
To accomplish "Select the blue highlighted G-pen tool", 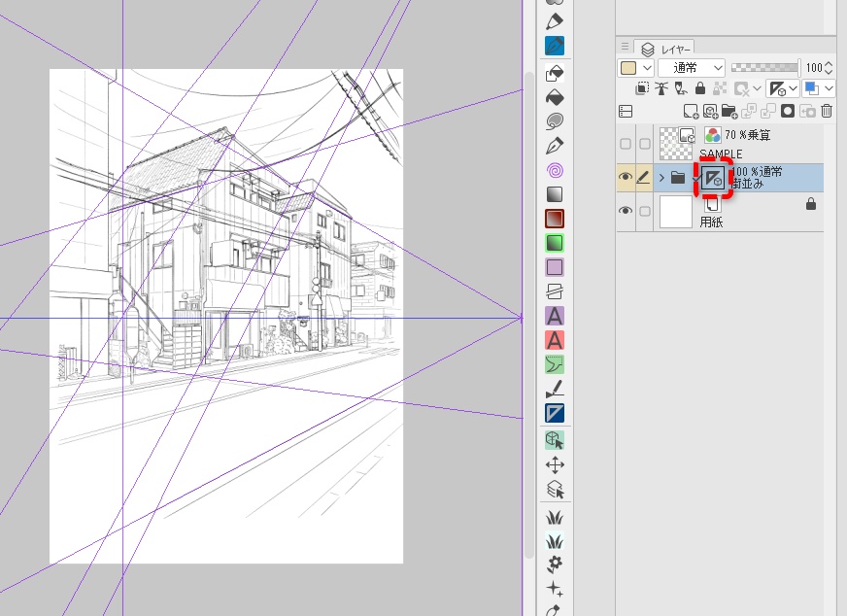I will click(x=555, y=46).
